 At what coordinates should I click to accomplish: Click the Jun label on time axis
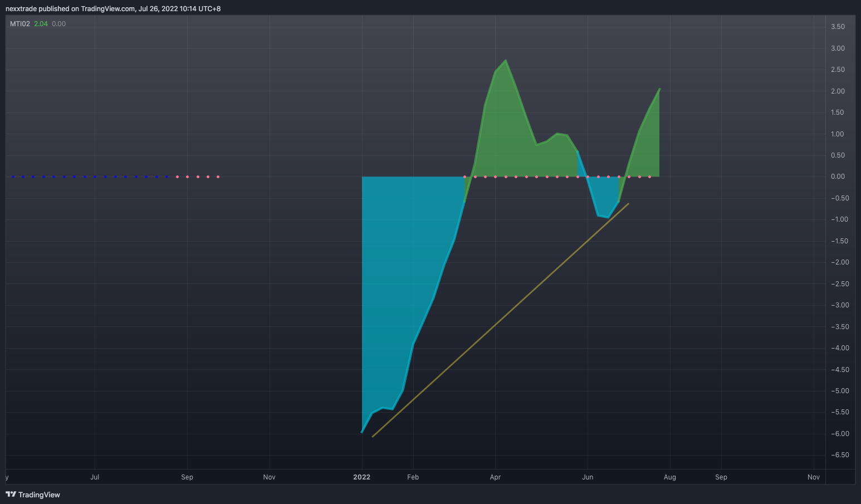pyautogui.click(x=588, y=477)
